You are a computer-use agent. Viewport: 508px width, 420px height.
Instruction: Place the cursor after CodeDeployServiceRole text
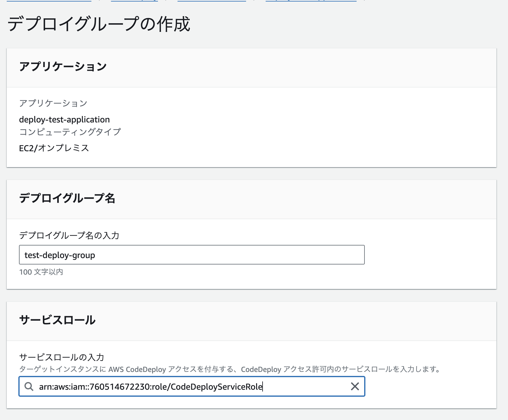(x=263, y=386)
